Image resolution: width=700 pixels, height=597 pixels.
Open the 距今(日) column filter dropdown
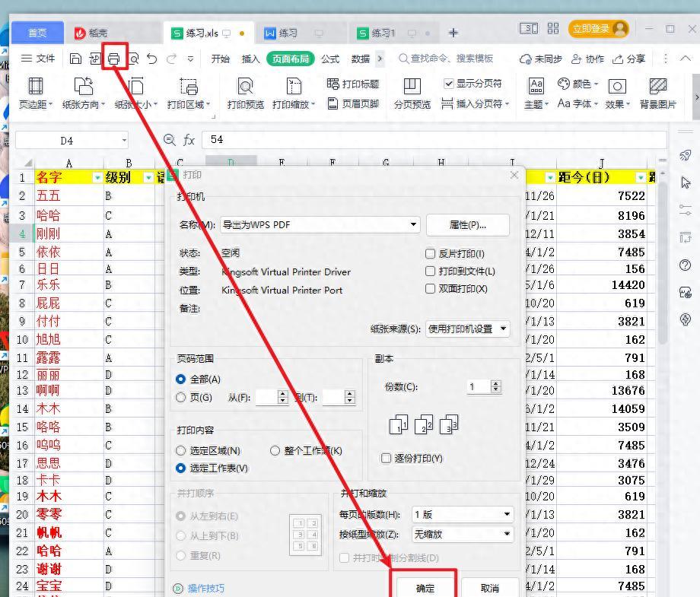point(641,178)
